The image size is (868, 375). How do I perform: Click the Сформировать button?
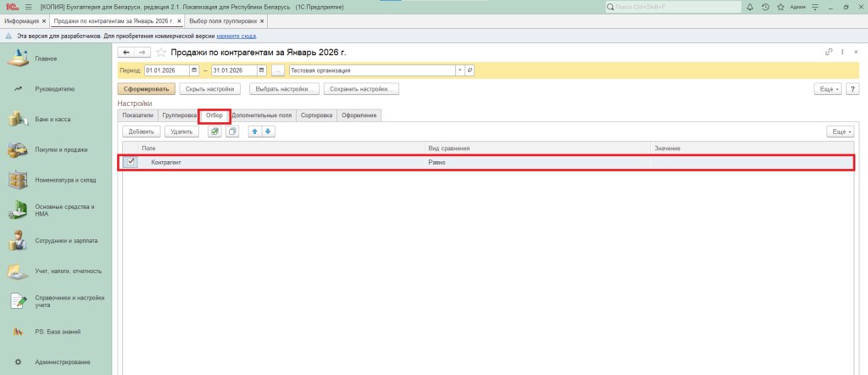click(147, 88)
